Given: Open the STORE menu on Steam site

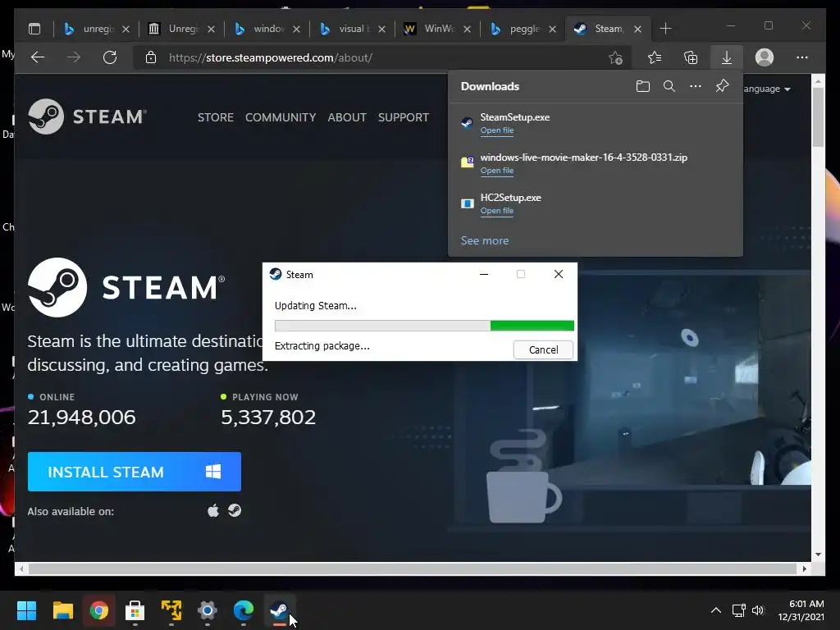Looking at the screenshot, I should click(216, 117).
